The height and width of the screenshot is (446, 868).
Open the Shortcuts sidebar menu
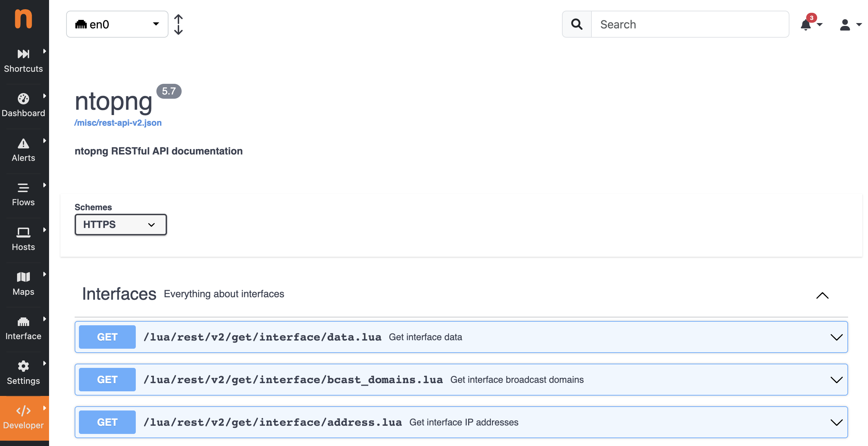pyautogui.click(x=23, y=61)
